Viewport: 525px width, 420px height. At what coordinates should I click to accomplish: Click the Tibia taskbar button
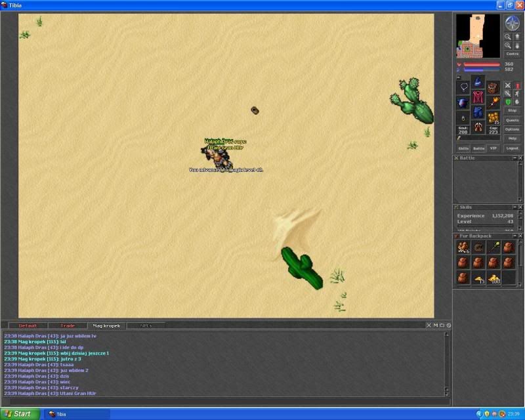tap(77, 414)
